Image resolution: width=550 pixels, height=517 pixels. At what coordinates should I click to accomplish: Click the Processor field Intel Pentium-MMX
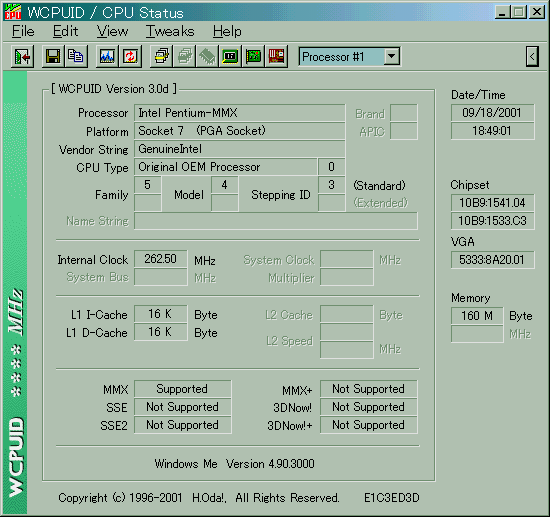tap(240, 113)
